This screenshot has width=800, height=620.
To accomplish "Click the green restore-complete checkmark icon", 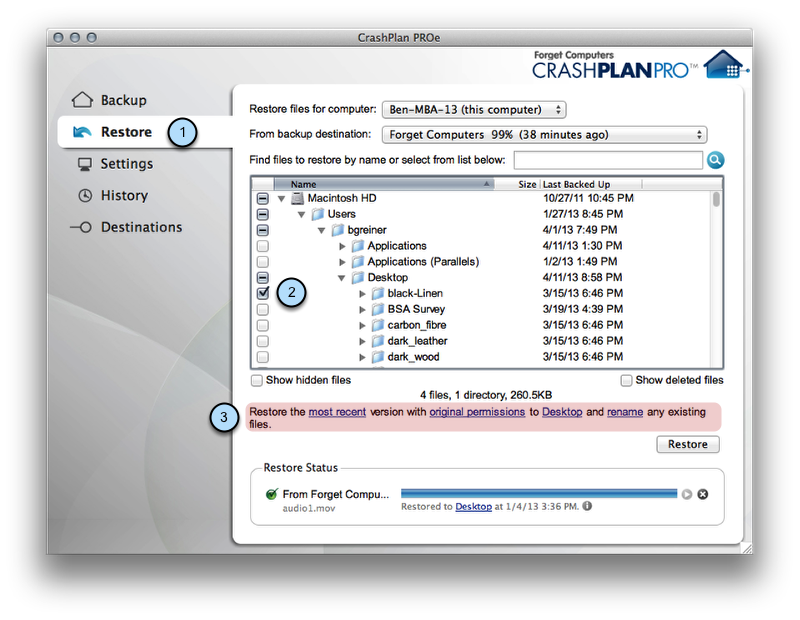I will pyautogui.click(x=272, y=493).
